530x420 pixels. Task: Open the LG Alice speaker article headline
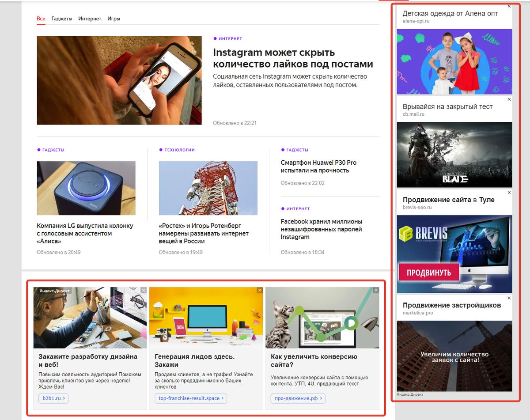(x=85, y=234)
